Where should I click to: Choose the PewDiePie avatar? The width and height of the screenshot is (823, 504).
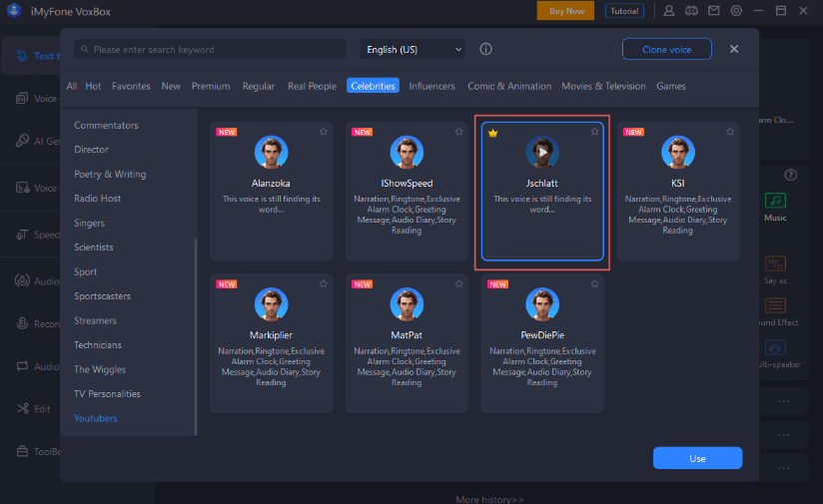(x=542, y=304)
